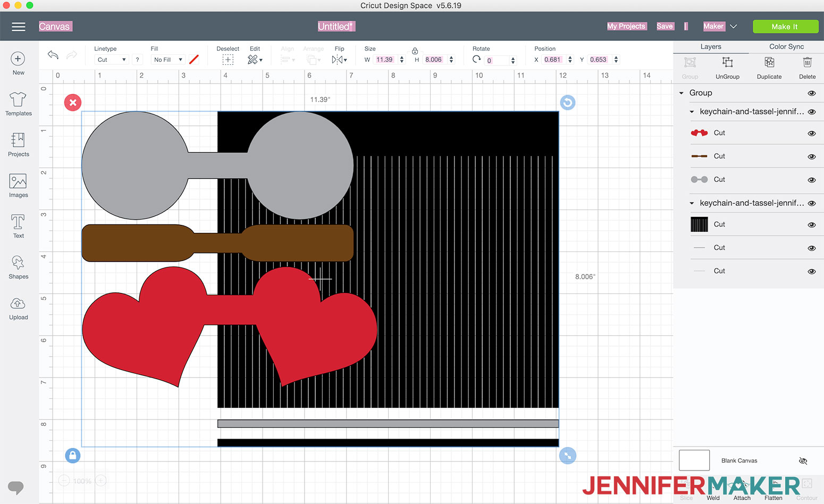Hide the top Group layer
The image size is (824, 504).
812,93
